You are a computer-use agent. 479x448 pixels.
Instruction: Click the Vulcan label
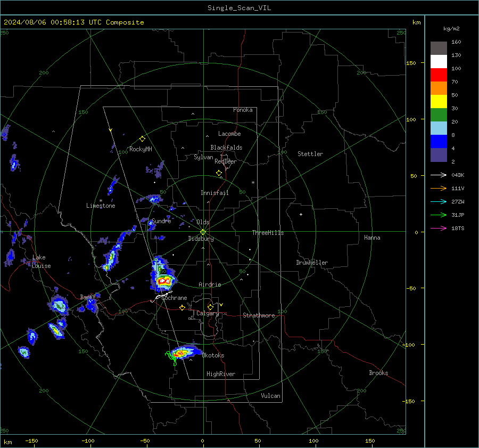click(x=270, y=396)
